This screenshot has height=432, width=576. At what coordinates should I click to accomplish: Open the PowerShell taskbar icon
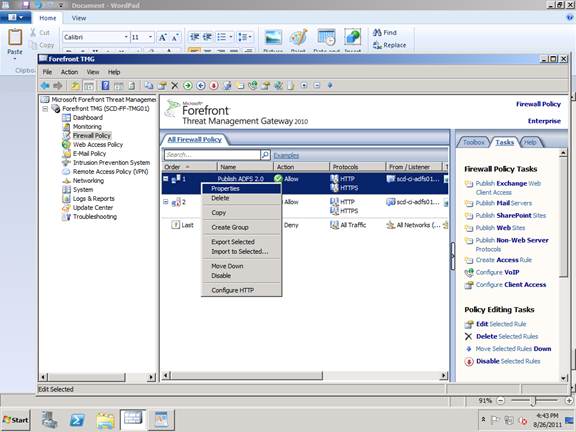pyautogui.click(x=77, y=420)
